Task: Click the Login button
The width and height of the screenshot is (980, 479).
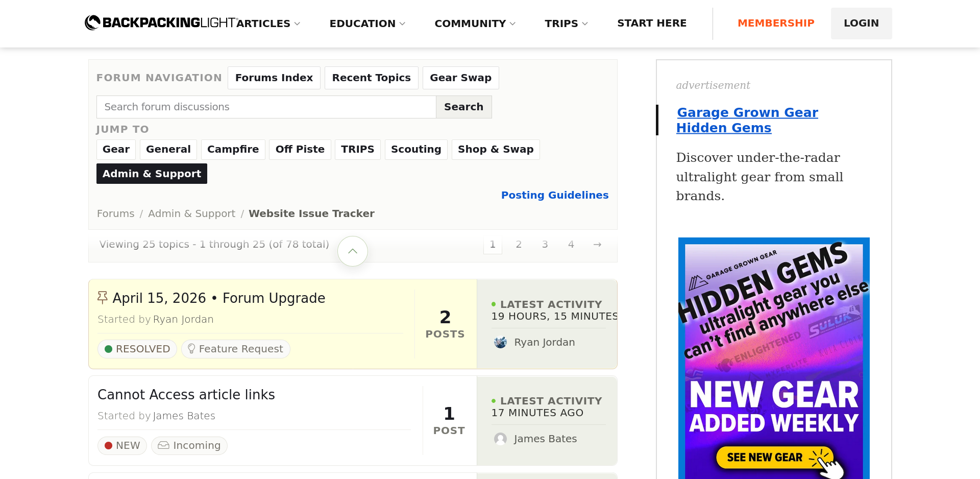Action: click(x=862, y=23)
